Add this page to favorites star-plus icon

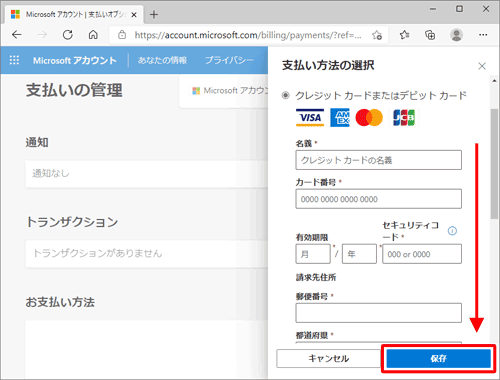(x=377, y=35)
